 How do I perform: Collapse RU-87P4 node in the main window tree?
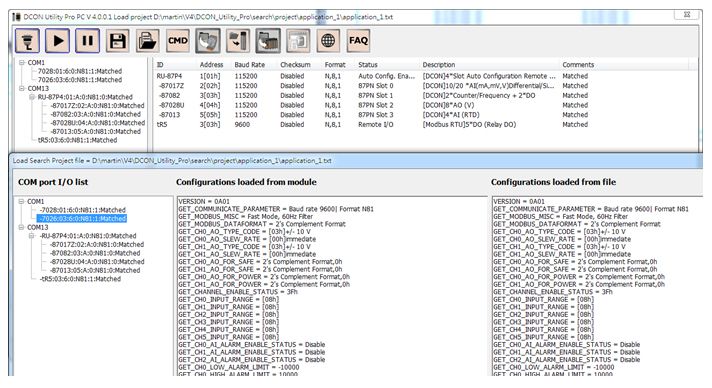click(x=32, y=97)
